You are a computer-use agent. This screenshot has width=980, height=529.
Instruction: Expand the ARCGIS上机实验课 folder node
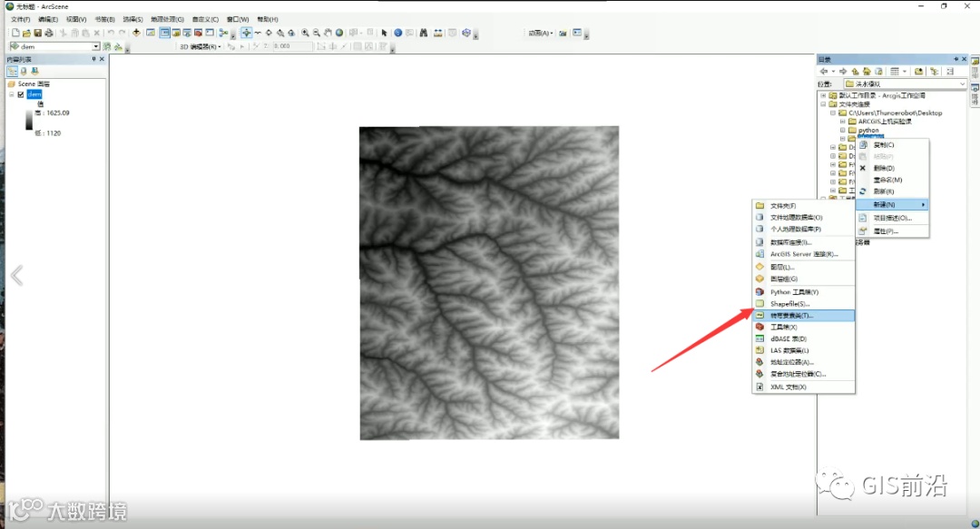[842, 122]
